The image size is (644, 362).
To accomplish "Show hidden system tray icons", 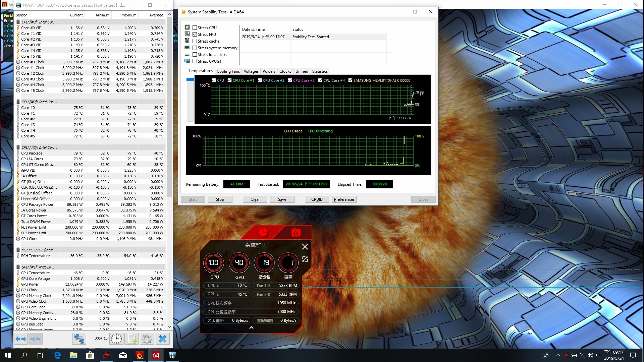I will tap(558, 355).
